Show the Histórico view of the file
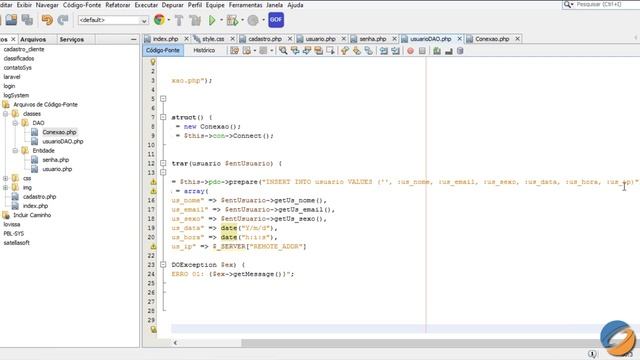Screen dimensions: 640x360 tap(204, 50)
